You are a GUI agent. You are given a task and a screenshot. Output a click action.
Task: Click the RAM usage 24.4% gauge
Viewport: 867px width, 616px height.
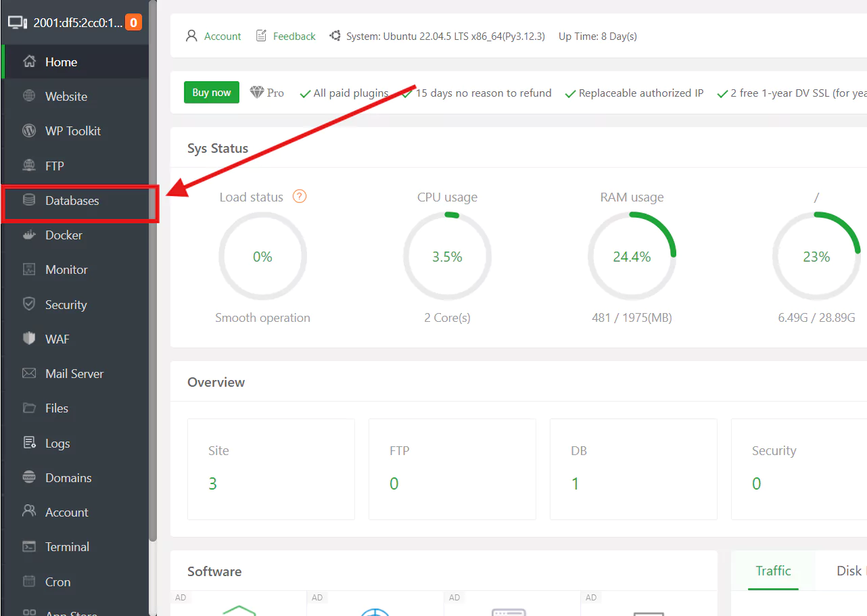point(632,256)
